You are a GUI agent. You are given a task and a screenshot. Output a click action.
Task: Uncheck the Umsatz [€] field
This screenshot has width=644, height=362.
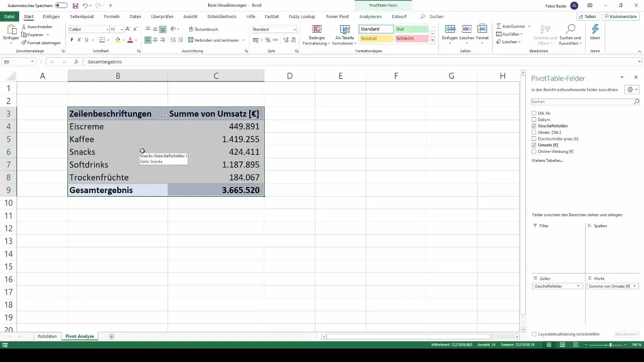tap(534, 145)
